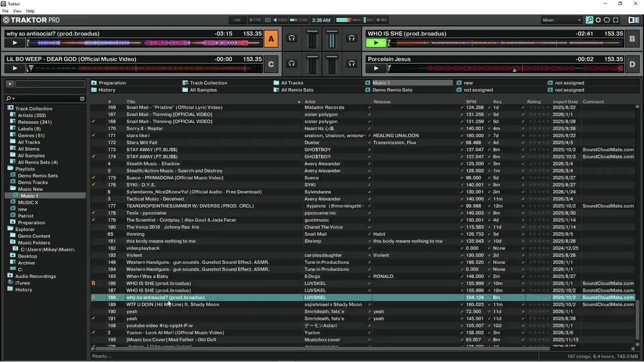Play deck C track DEAR GOD
Image resolution: width=644 pixels, height=362 pixels.
coord(15,68)
